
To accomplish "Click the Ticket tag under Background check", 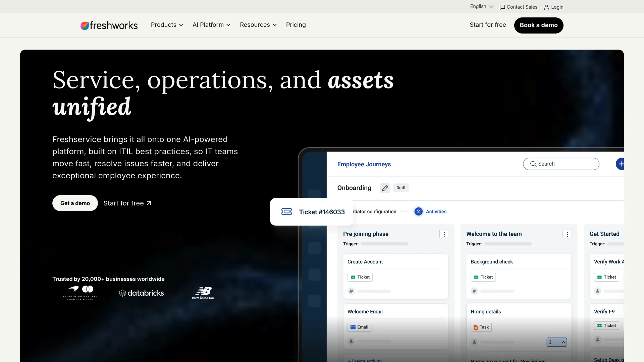I will [x=483, y=277].
